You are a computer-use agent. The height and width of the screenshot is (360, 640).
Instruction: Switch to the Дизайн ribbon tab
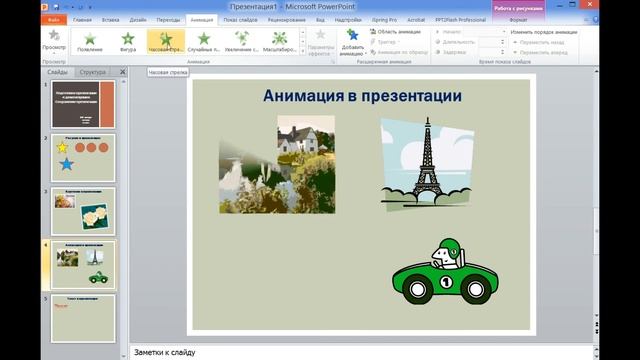point(138,20)
